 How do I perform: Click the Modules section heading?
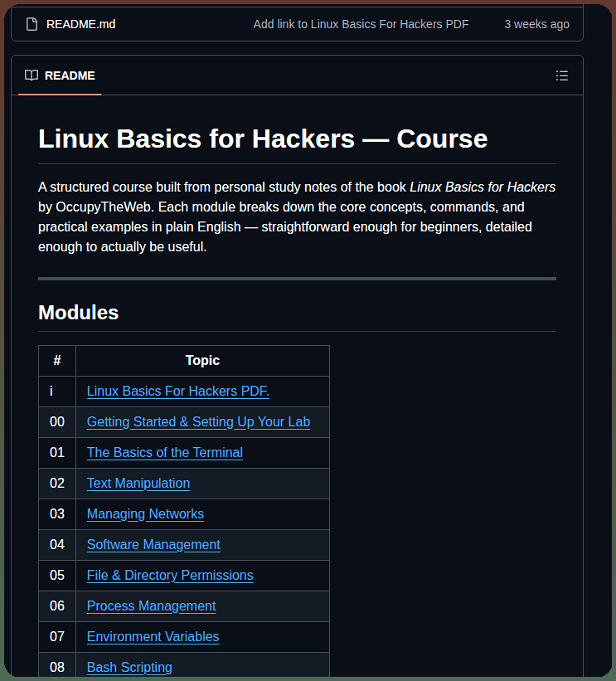[78, 312]
